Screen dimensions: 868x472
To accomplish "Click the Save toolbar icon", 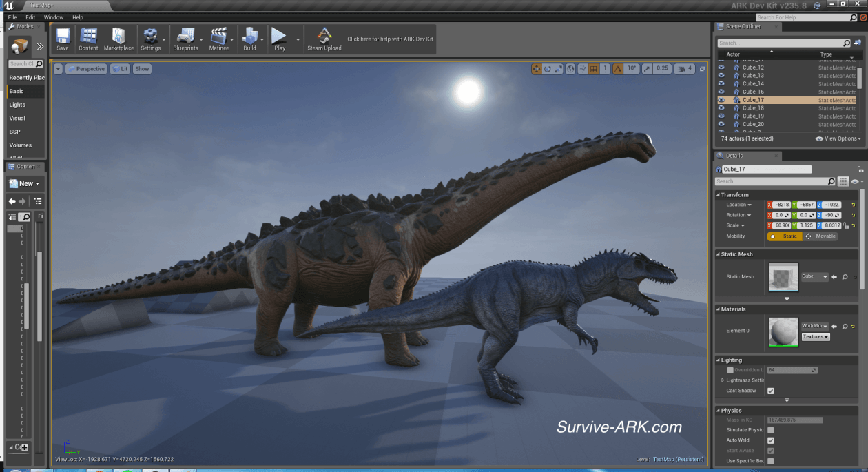I will pos(63,39).
